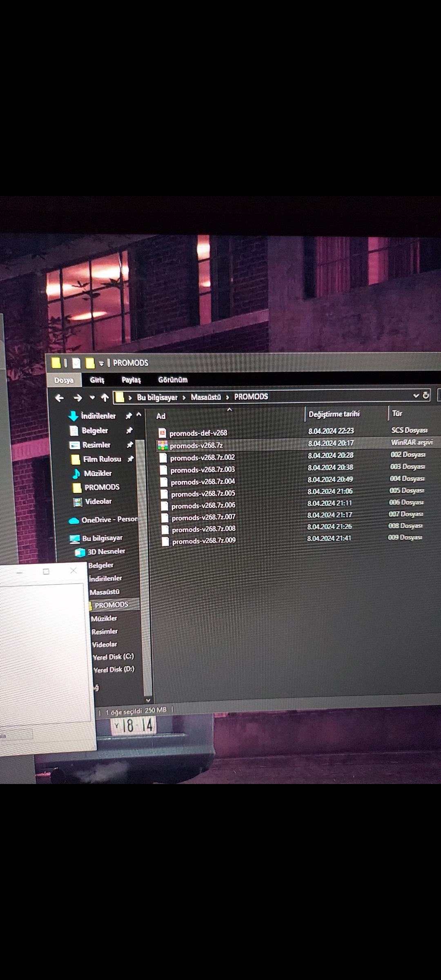Viewport: 441px width, 980px height.
Task: Click the Forward navigation arrow
Action: (x=78, y=398)
